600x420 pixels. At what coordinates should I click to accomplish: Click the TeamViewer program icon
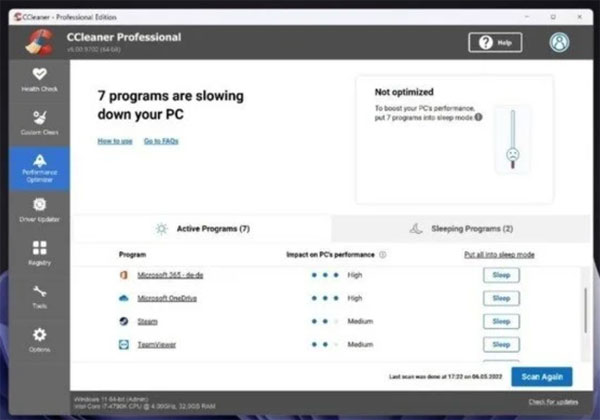tap(124, 345)
